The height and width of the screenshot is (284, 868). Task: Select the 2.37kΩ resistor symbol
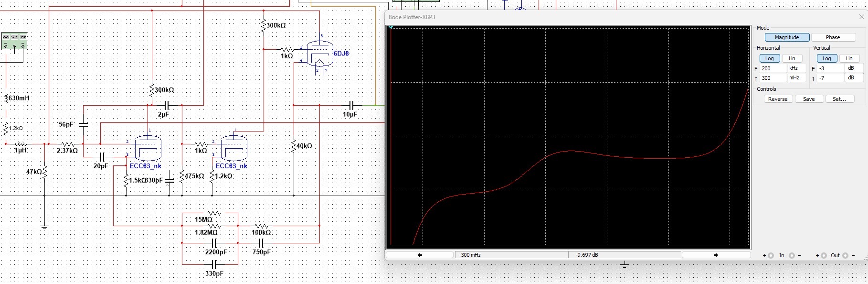click(68, 144)
